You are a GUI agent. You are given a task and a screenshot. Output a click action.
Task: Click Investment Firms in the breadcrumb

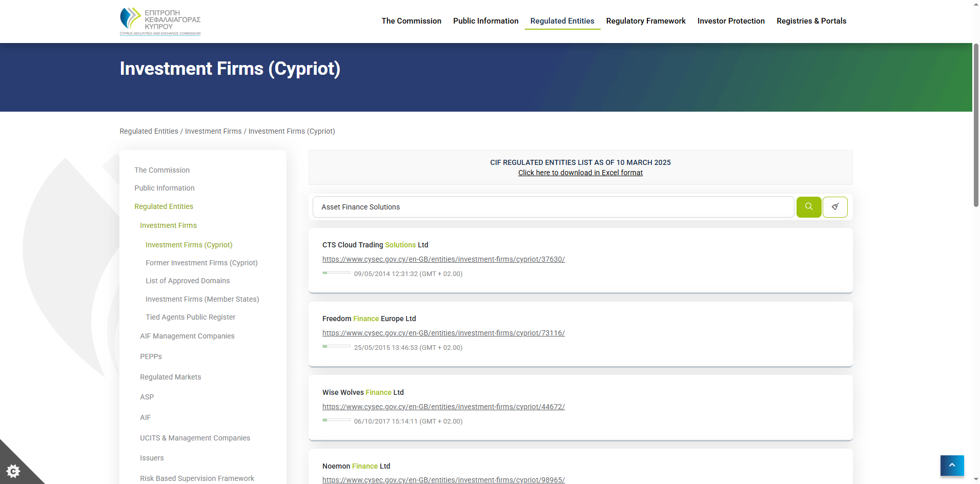(x=213, y=131)
